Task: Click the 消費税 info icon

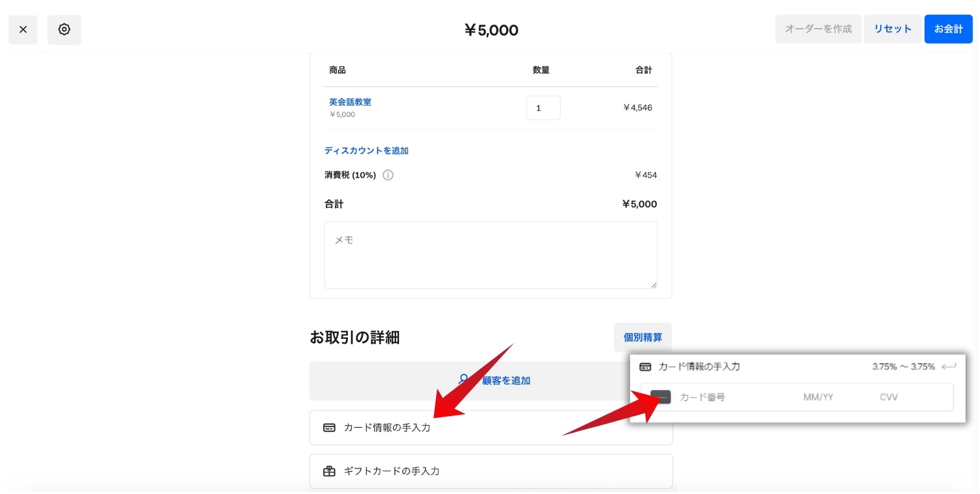Action: click(388, 175)
